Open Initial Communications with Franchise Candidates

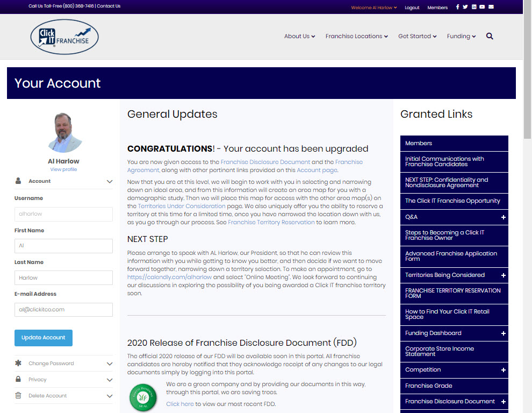pos(454,162)
